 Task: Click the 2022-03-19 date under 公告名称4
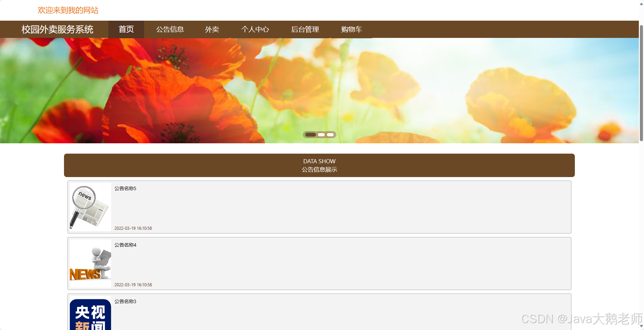(133, 285)
